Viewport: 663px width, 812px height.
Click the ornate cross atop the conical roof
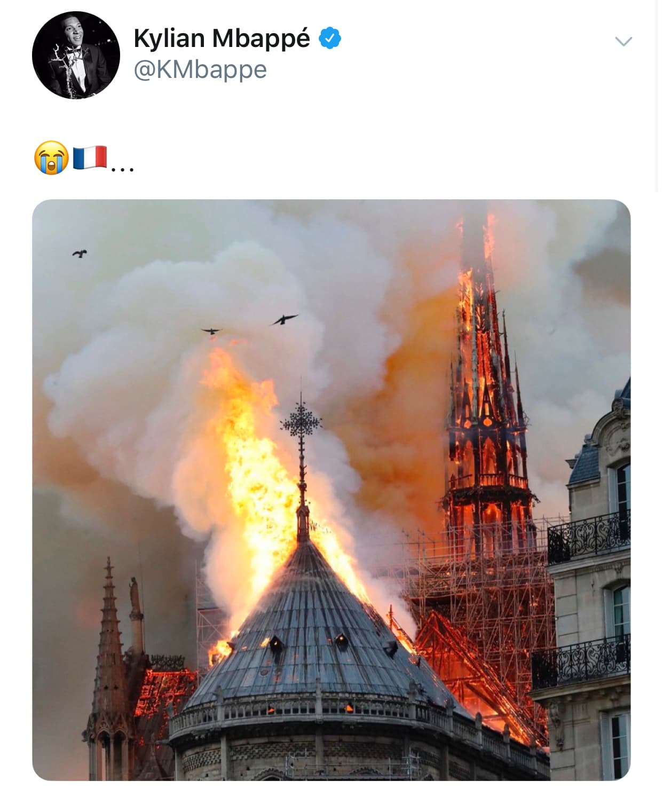[302, 424]
